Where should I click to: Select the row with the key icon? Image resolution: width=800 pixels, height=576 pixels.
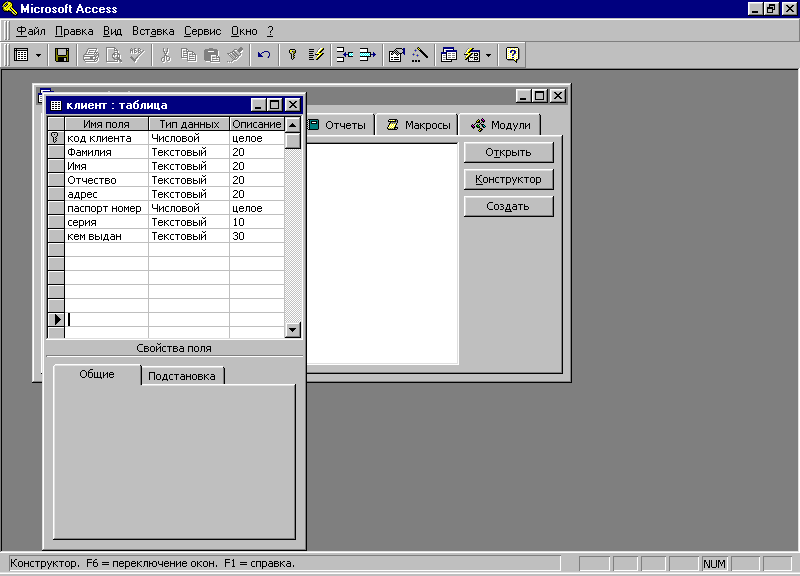(x=56, y=138)
